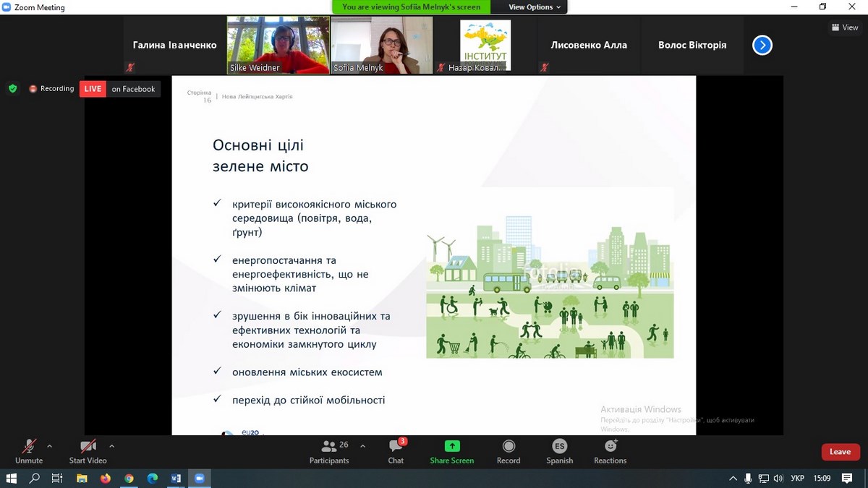
Task: Click УКР language indicator in system tray
Action: [x=797, y=479]
